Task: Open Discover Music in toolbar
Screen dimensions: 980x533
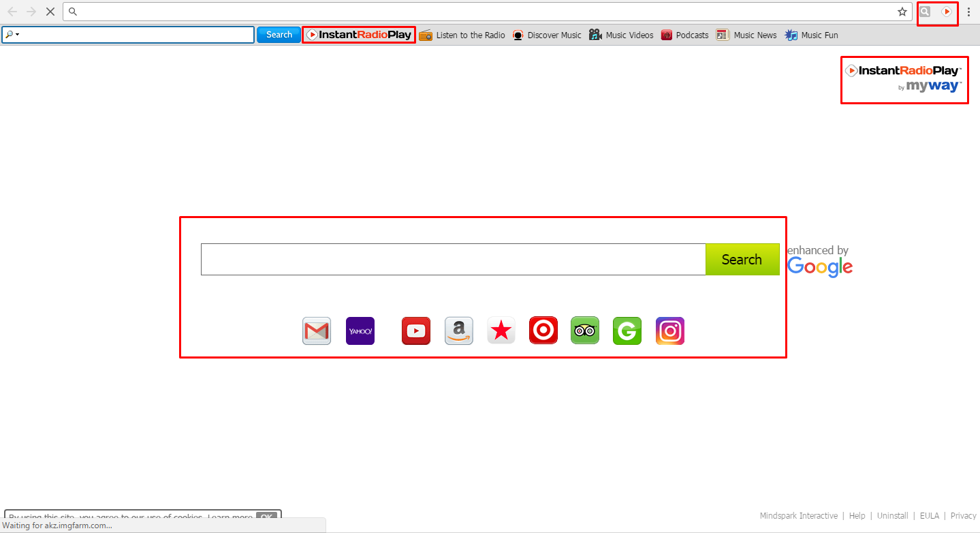Action: pos(547,35)
